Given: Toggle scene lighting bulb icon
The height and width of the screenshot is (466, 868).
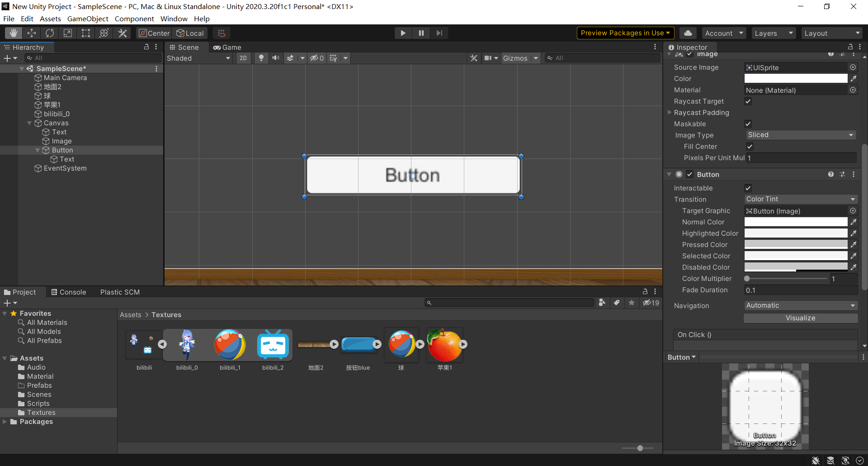Looking at the screenshot, I should point(261,58).
